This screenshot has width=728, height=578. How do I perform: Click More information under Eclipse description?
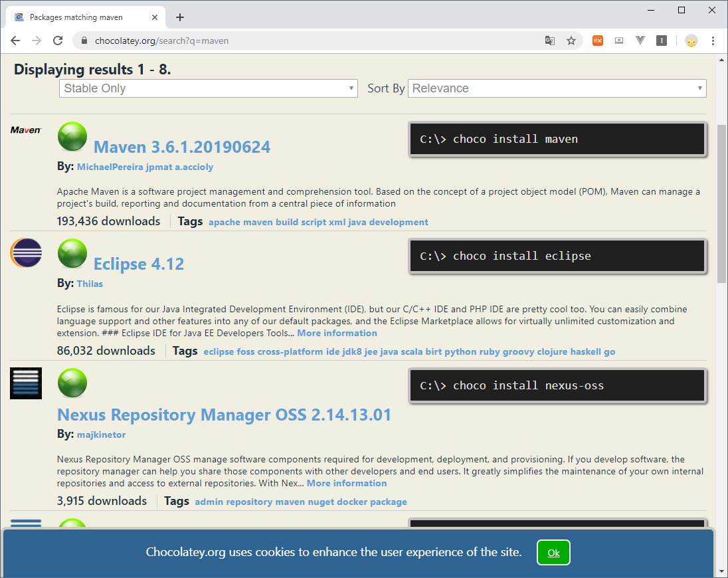point(337,334)
